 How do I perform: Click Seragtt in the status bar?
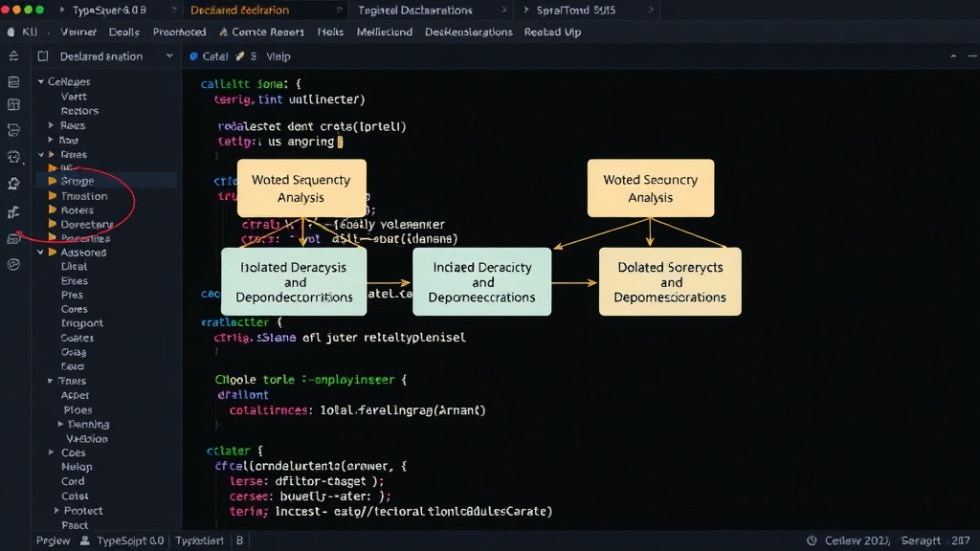(921, 540)
